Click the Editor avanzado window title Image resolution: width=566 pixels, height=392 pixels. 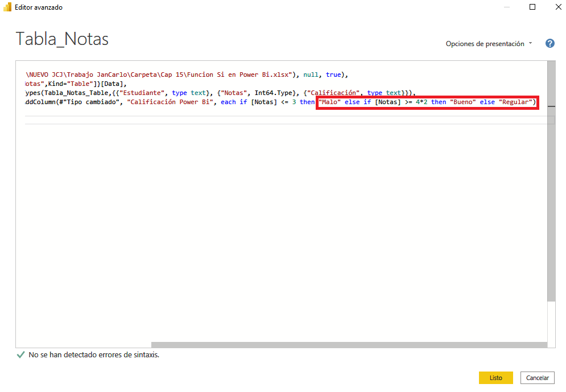pyautogui.click(x=39, y=7)
